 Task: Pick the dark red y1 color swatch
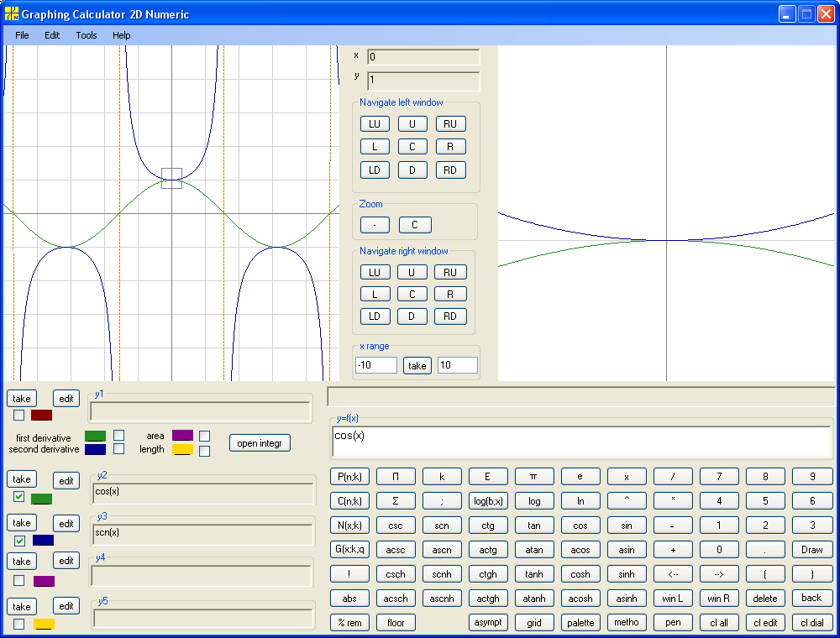[41, 415]
